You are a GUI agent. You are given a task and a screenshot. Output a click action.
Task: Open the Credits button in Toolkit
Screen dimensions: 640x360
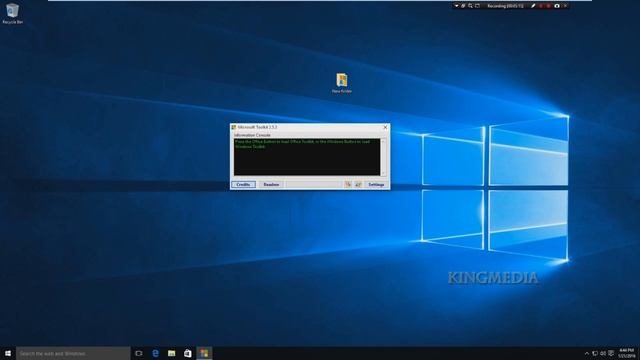pos(243,184)
